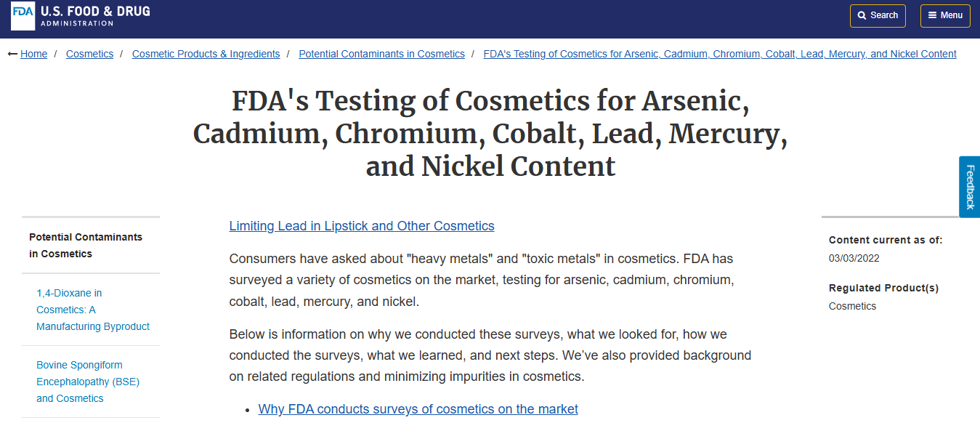Screen dimensions: 980x423
Task: Open Bovine Spongiform Encephalopathy sidebar link
Action: 88,382
